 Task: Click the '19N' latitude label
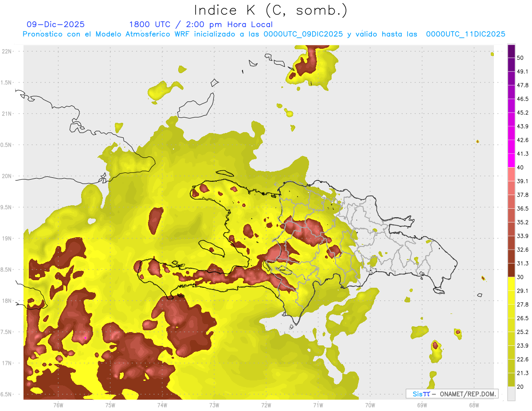click(7, 238)
